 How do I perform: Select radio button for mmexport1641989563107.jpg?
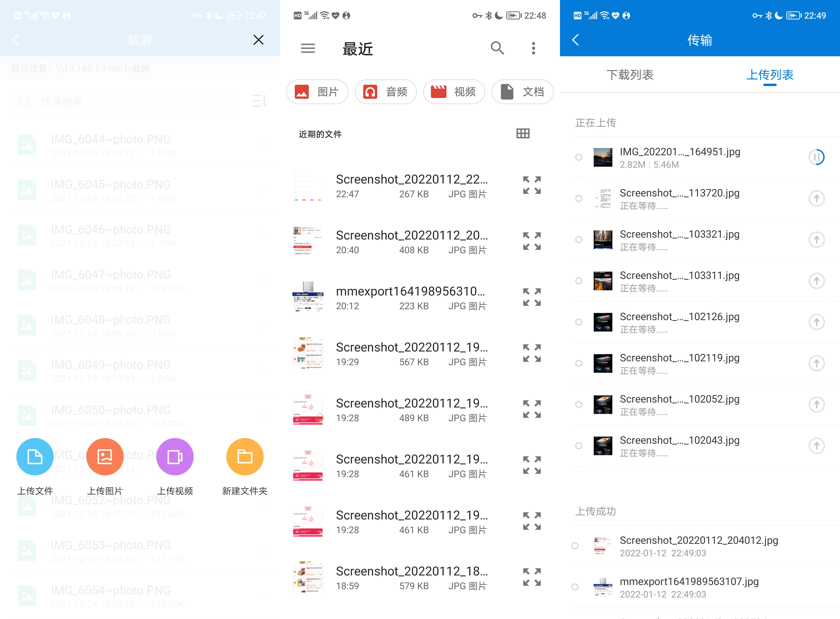(x=575, y=587)
